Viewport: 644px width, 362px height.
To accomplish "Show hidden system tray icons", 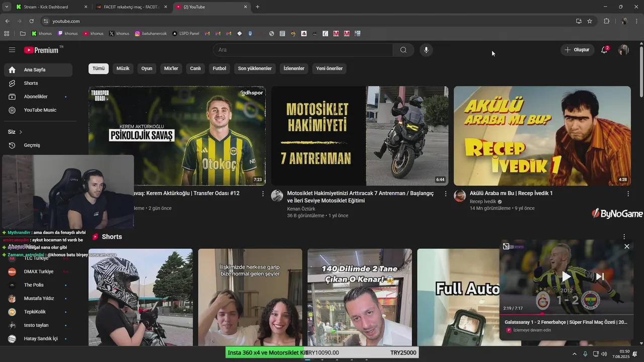I will pyautogui.click(x=575, y=353).
